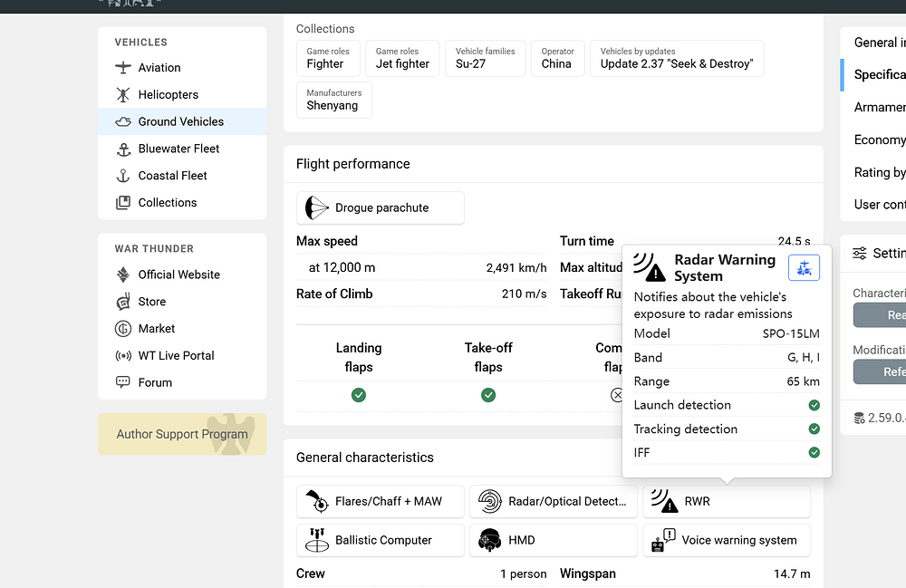906x588 pixels.
Task: Click the Author Support Program banner
Action: [182, 434]
